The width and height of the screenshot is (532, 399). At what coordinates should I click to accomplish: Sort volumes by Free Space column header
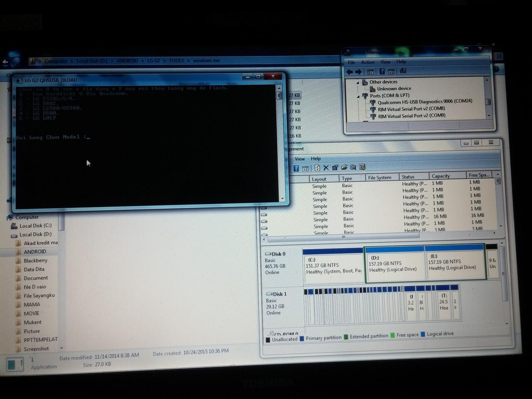pos(479,175)
